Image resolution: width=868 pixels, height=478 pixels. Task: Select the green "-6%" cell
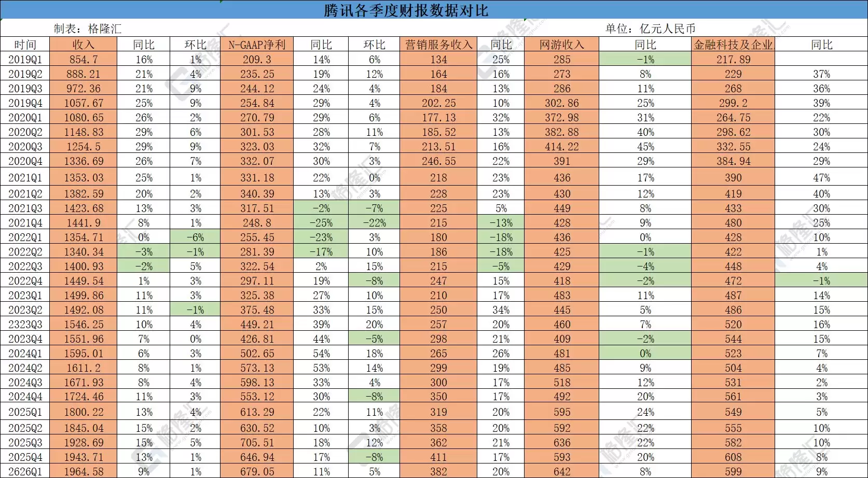195,237
